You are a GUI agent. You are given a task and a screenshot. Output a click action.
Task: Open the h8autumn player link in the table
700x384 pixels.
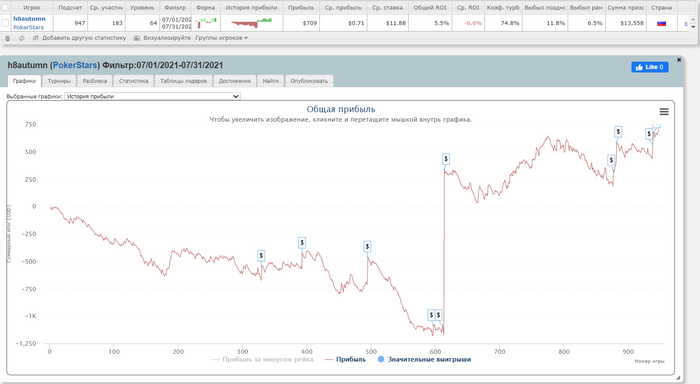pyautogui.click(x=29, y=19)
